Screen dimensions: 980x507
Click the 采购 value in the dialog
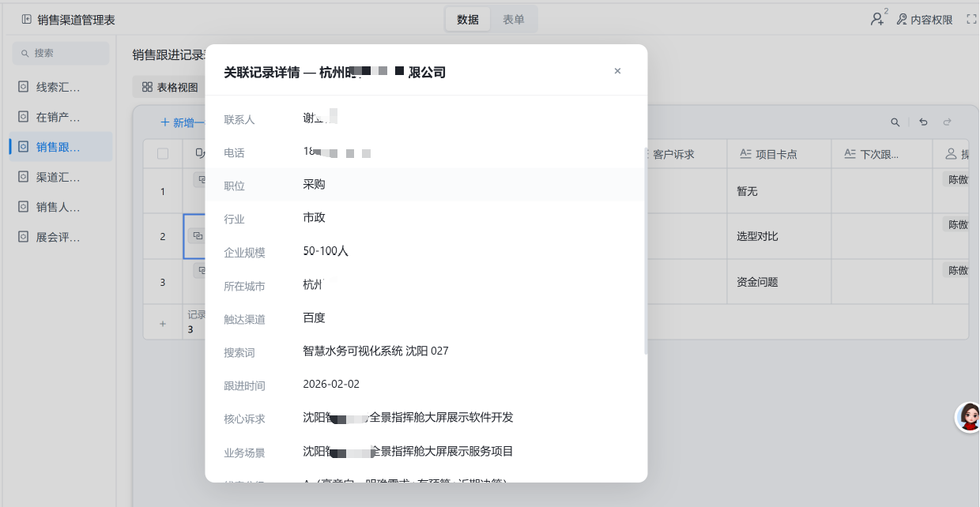click(314, 185)
